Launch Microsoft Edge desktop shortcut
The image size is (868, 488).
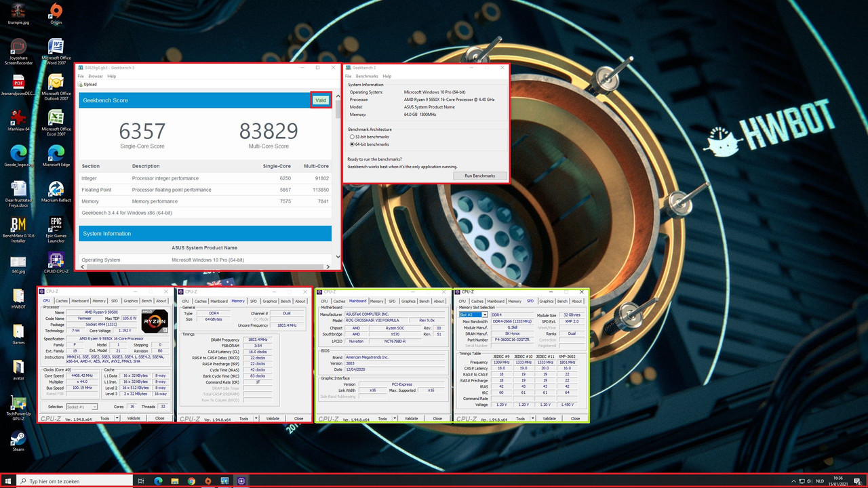pyautogui.click(x=56, y=156)
